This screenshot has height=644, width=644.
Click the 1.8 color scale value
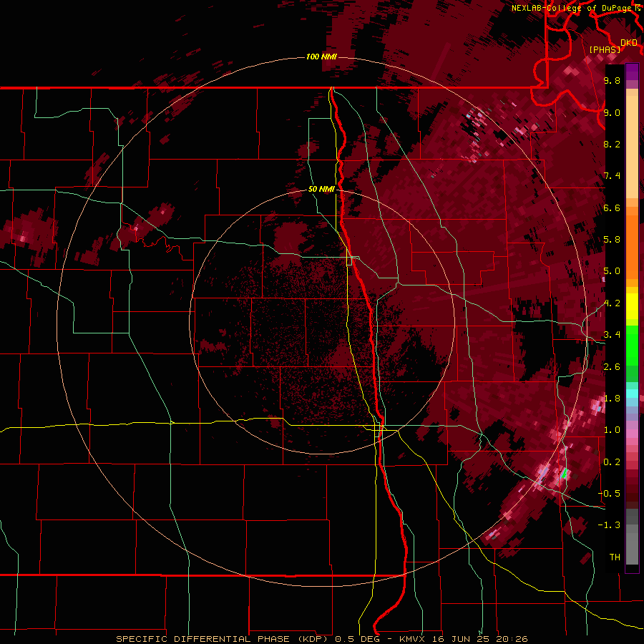[612, 399]
